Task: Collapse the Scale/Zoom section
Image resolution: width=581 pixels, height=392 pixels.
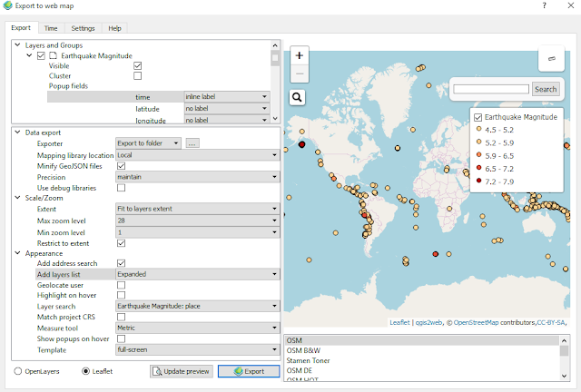Action: [17, 198]
